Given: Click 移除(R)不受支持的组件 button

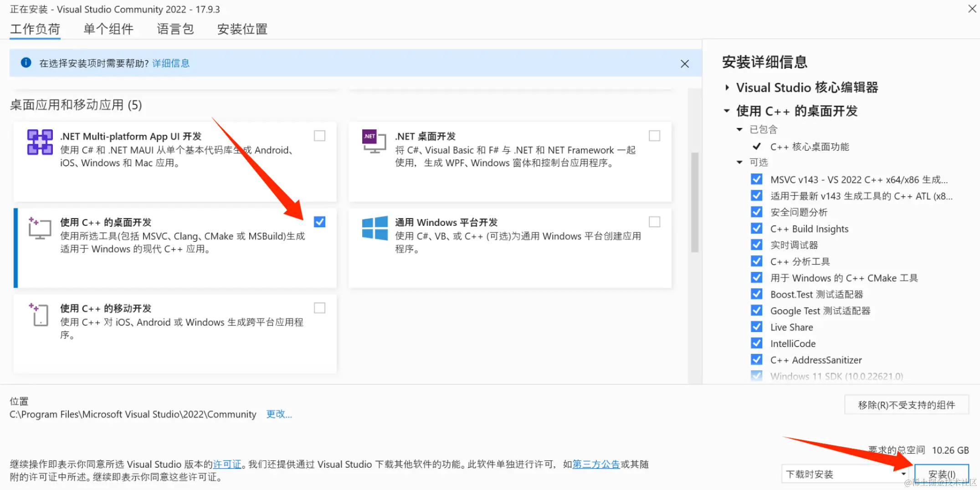Looking at the screenshot, I should [907, 405].
